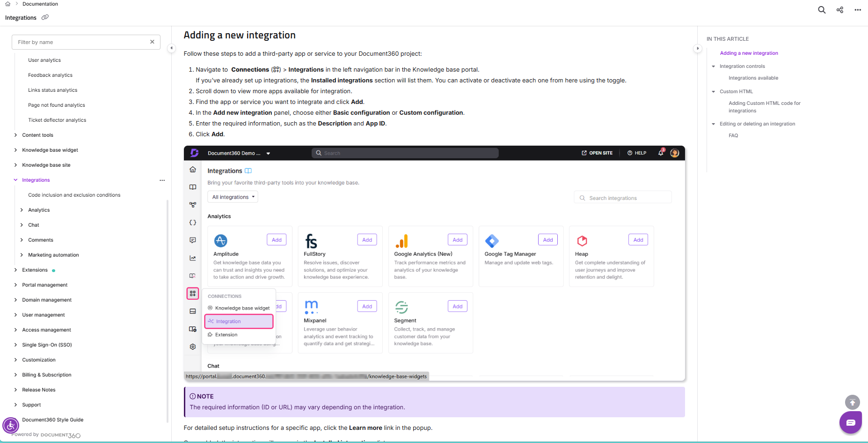Screen dimensions: 868x443
Task: Copy the Integrations article link icon
Action: click(45, 17)
